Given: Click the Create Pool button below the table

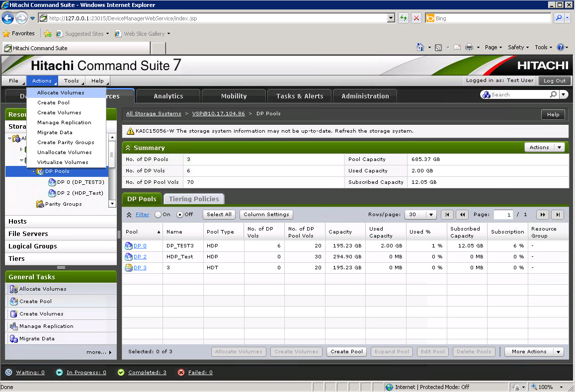Looking at the screenshot, I should pyautogui.click(x=346, y=352).
